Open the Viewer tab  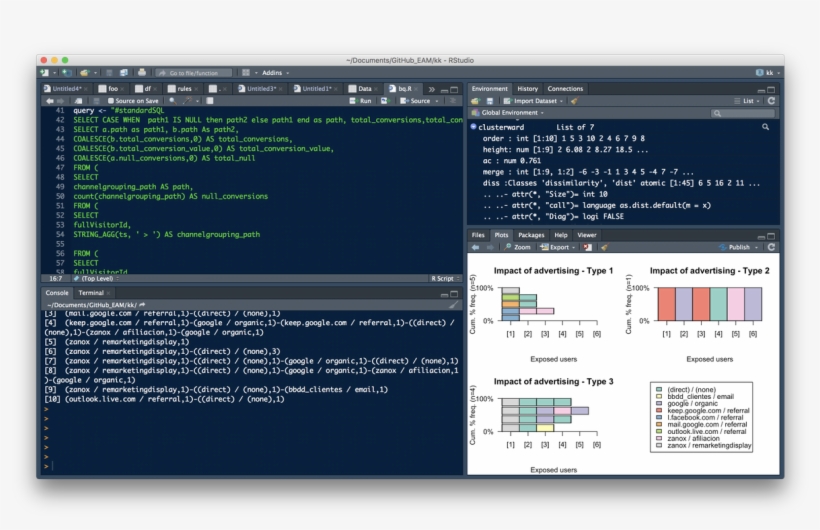[x=586, y=235]
